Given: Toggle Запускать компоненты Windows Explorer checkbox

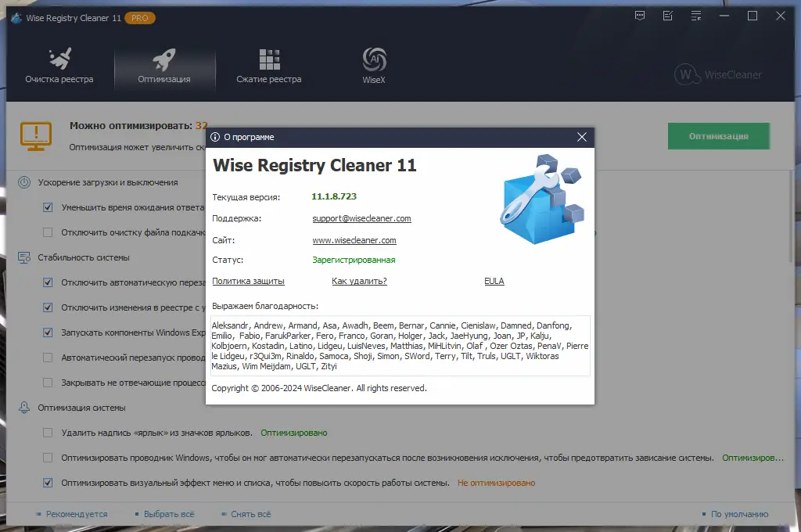Looking at the screenshot, I should tap(48, 332).
